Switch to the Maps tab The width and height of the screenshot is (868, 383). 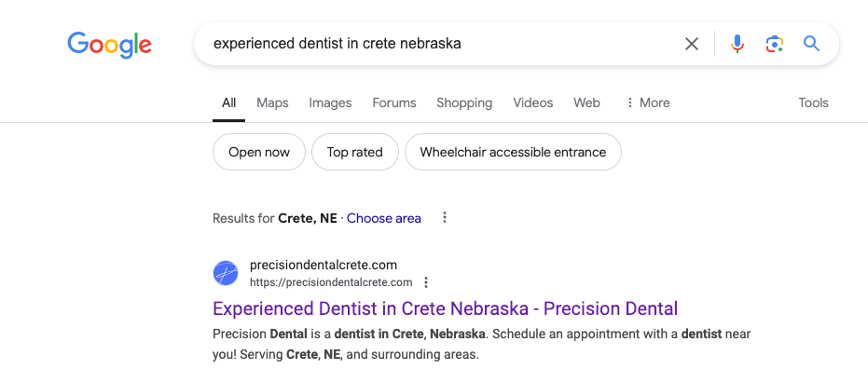pyautogui.click(x=272, y=103)
